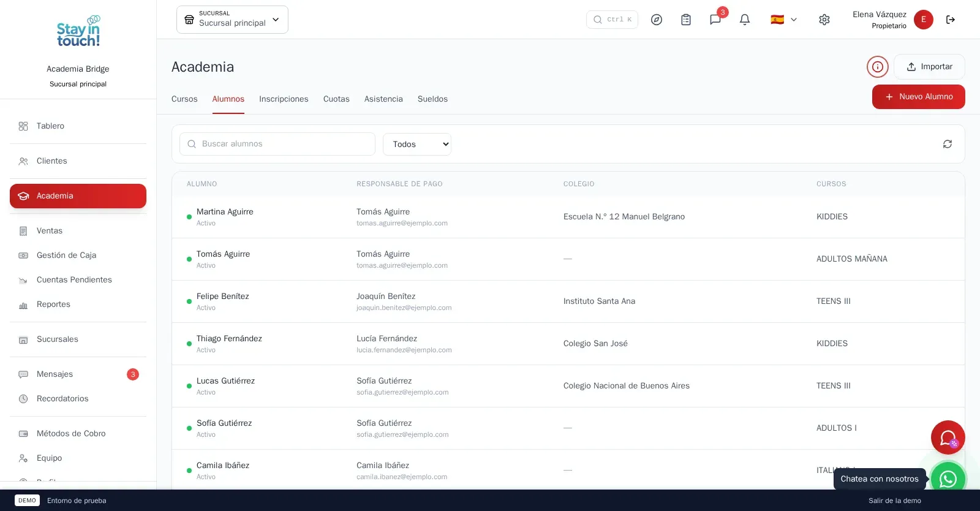The height and width of the screenshot is (511, 980).
Task: Select the Alumnos tab
Action: (228, 99)
